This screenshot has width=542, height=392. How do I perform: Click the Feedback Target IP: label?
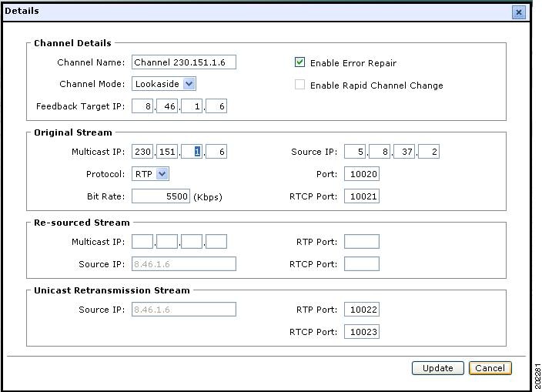[x=81, y=106]
